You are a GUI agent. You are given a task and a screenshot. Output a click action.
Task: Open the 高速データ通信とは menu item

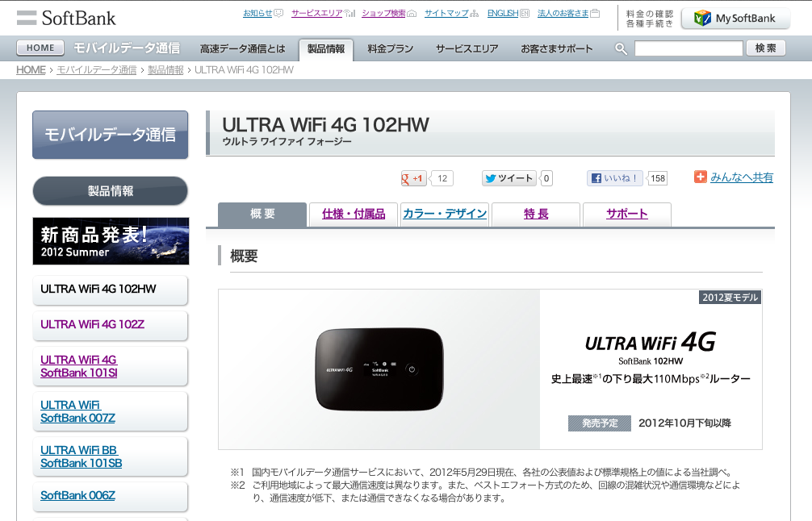pos(242,48)
